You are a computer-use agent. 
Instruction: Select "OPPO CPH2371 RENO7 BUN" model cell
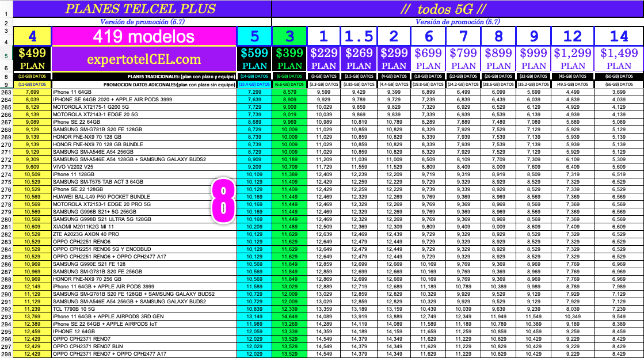click(x=144, y=346)
